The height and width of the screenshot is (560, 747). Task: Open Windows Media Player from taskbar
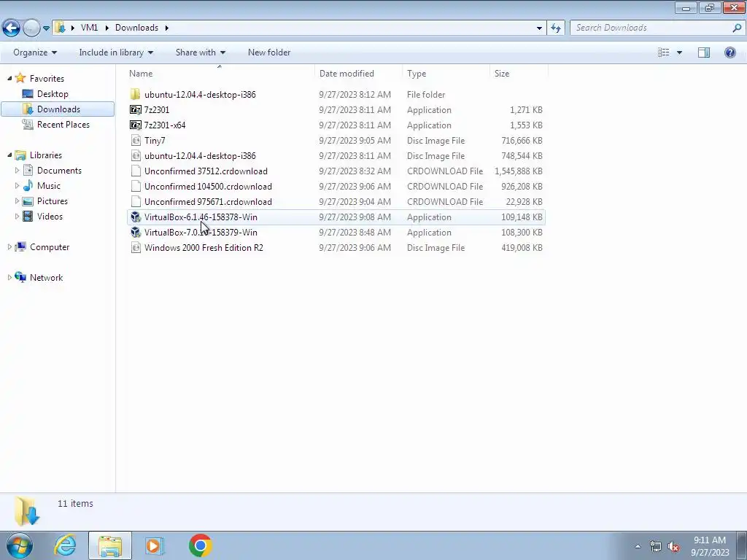[x=154, y=545]
